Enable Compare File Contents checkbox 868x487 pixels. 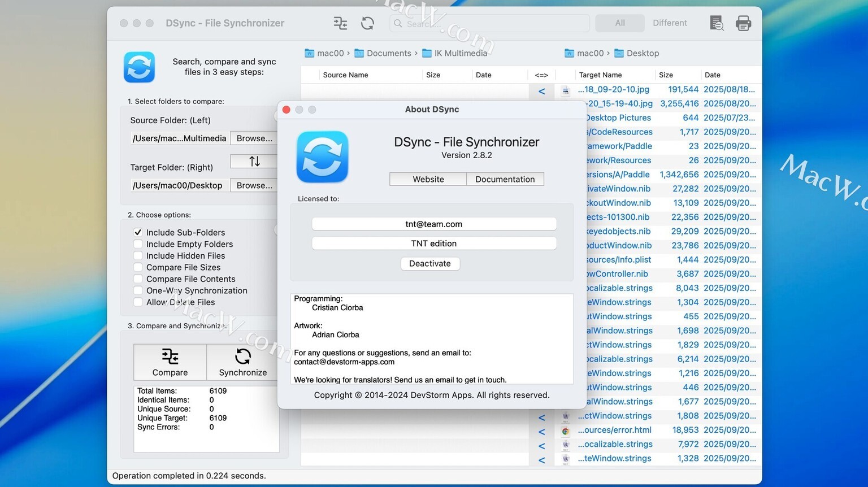tap(138, 279)
